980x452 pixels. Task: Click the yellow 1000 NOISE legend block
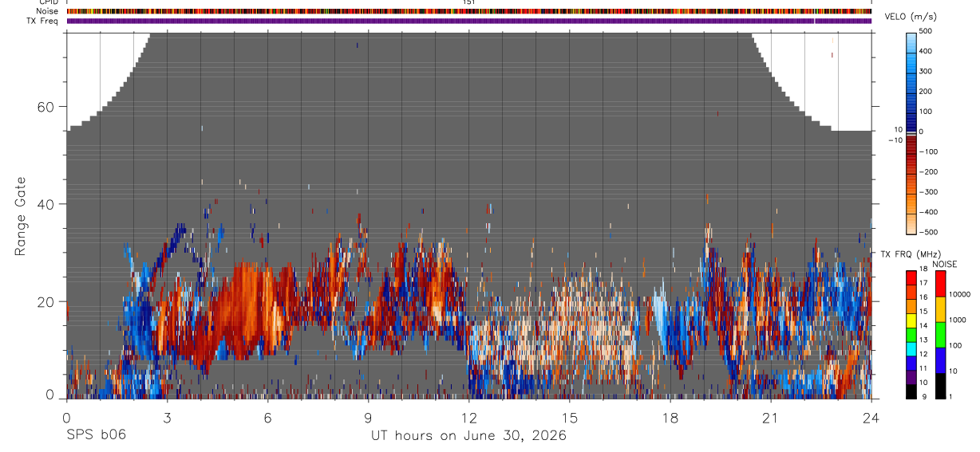[940, 309]
